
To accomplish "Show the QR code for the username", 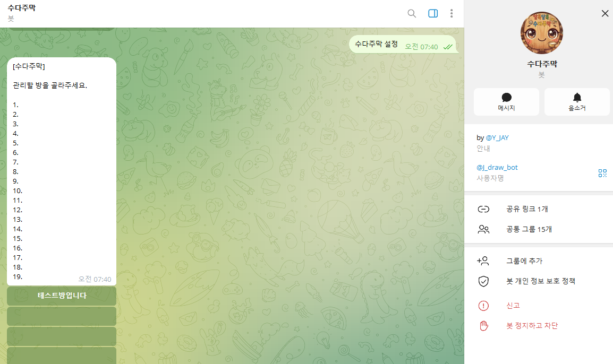I will pos(602,173).
